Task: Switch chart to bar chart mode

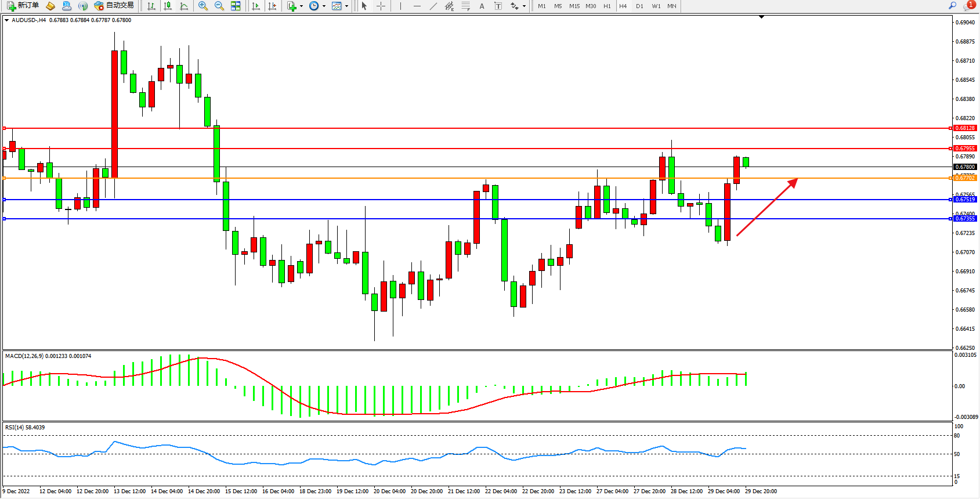Action: [151, 6]
